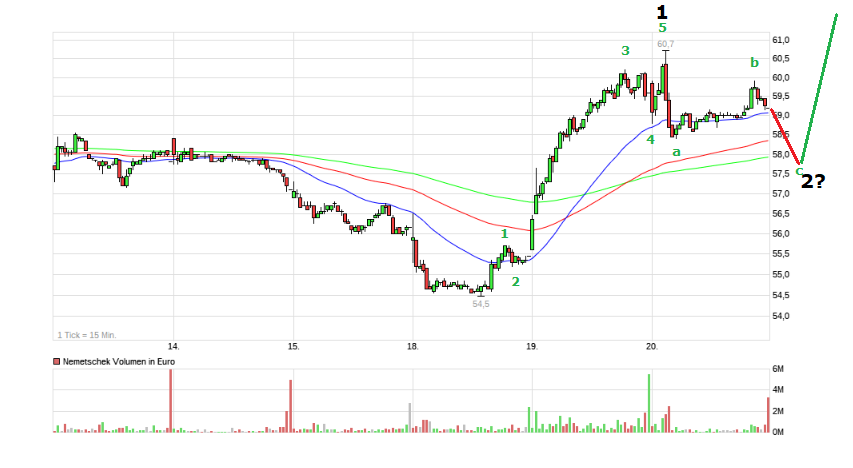This screenshot has width=853, height=468.
Task: Click date marker "20." on the time axis
Action: click(x=651, y=347)
